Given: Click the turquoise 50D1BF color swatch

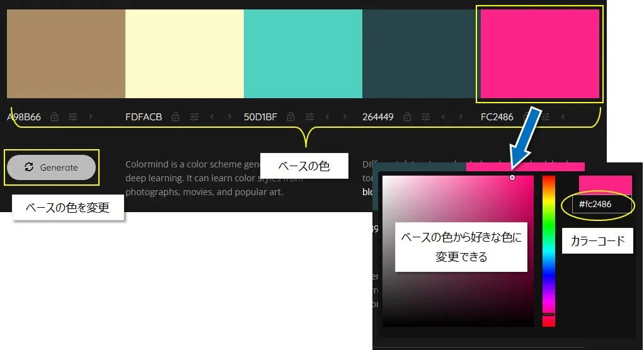Looking at the screenshot, I should pos(302,54).
